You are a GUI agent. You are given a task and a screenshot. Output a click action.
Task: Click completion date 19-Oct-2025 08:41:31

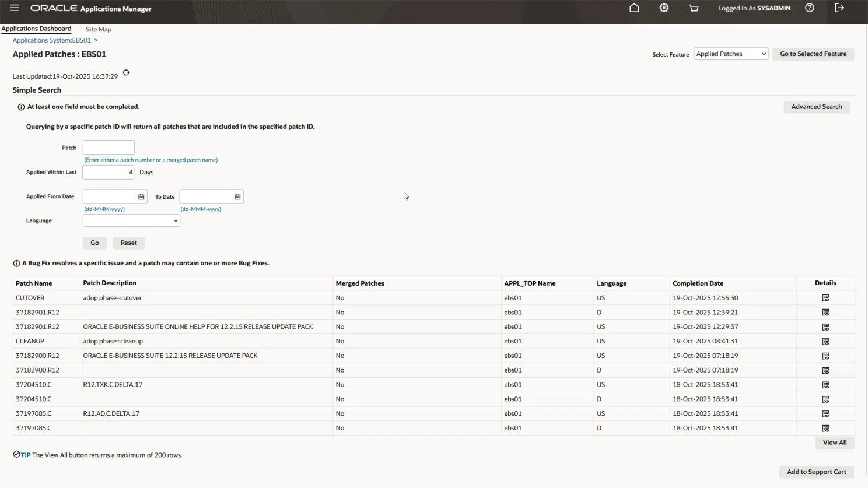pos(705,341)
